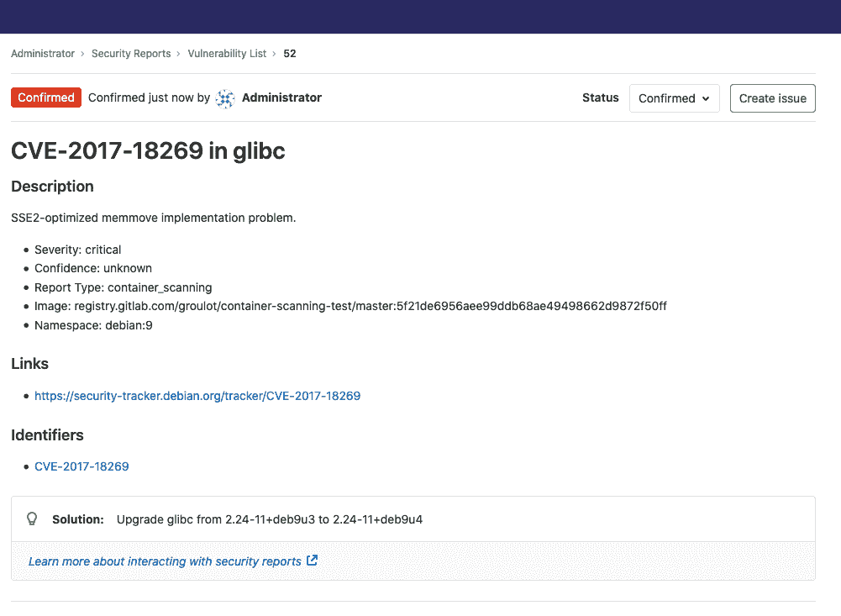
Task: Open the Security Reports breadcrumb
Action: point(131,53)
